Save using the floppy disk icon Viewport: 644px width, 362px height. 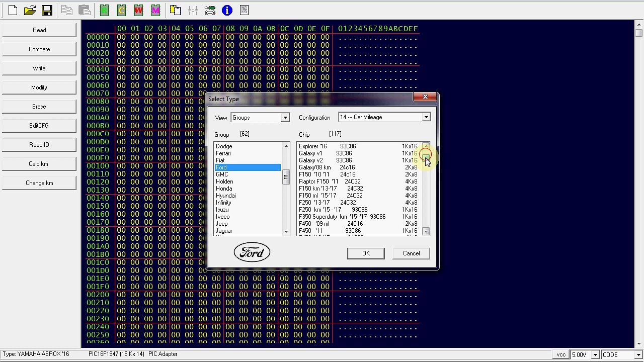pos(47,10)
